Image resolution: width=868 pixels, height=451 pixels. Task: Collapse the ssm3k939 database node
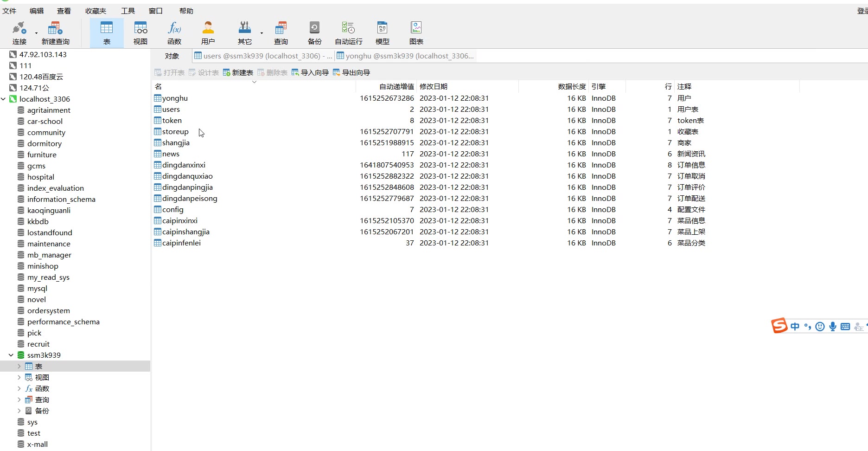[11, 355]
